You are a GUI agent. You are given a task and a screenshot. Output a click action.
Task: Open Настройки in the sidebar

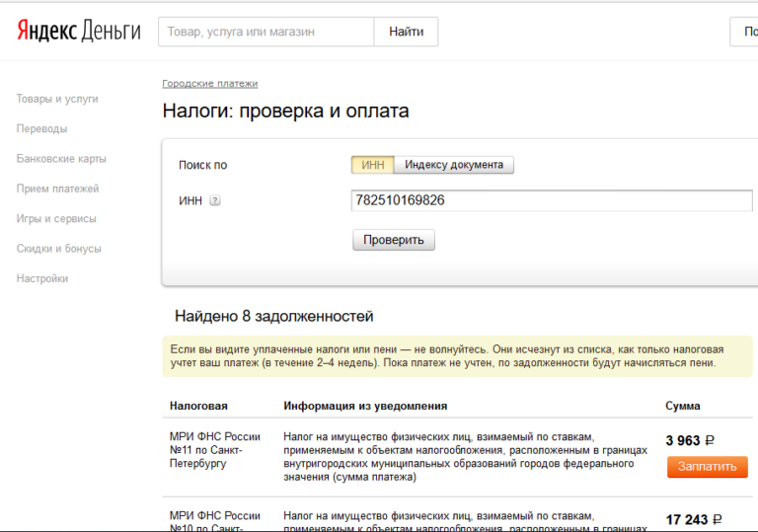click(42, 278)
